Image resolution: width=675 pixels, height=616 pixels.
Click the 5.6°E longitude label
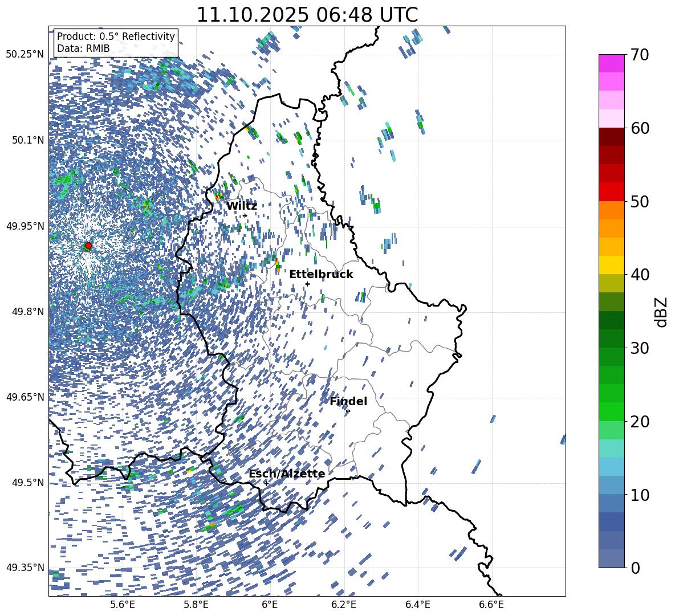(123, 605)
